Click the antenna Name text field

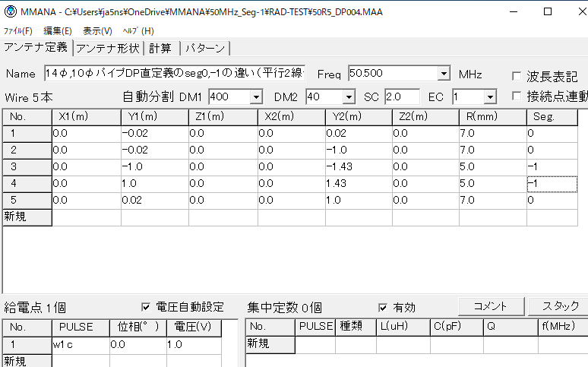click(173, 74)
